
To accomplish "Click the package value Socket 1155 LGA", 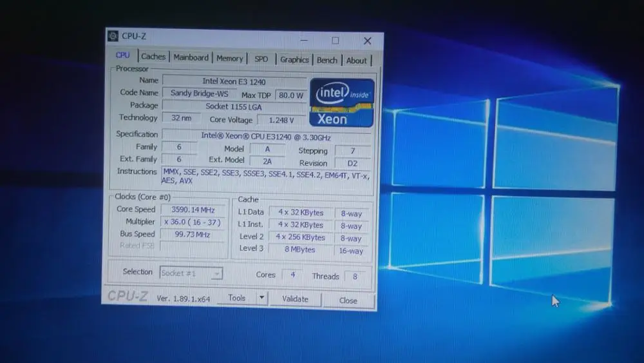I will 234,106.
